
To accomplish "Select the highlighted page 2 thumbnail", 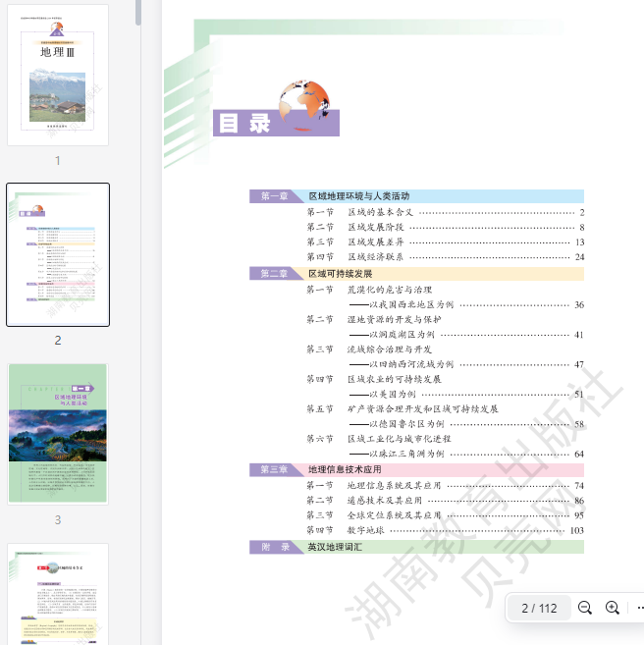I will pos(58,254).
